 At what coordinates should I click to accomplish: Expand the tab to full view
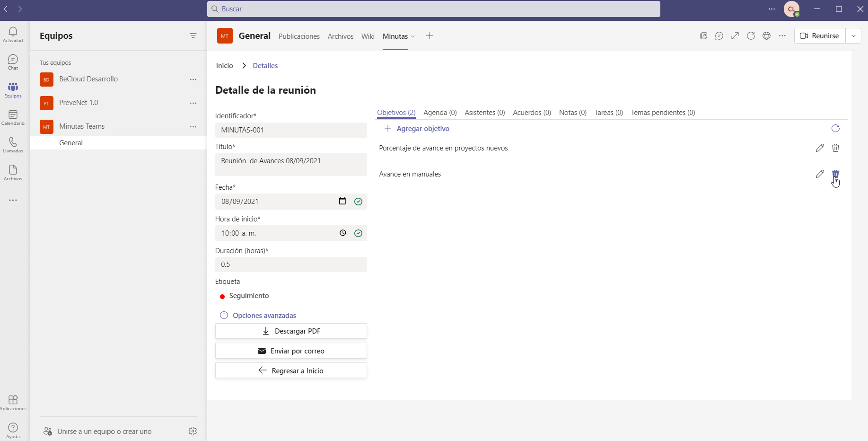735,36
